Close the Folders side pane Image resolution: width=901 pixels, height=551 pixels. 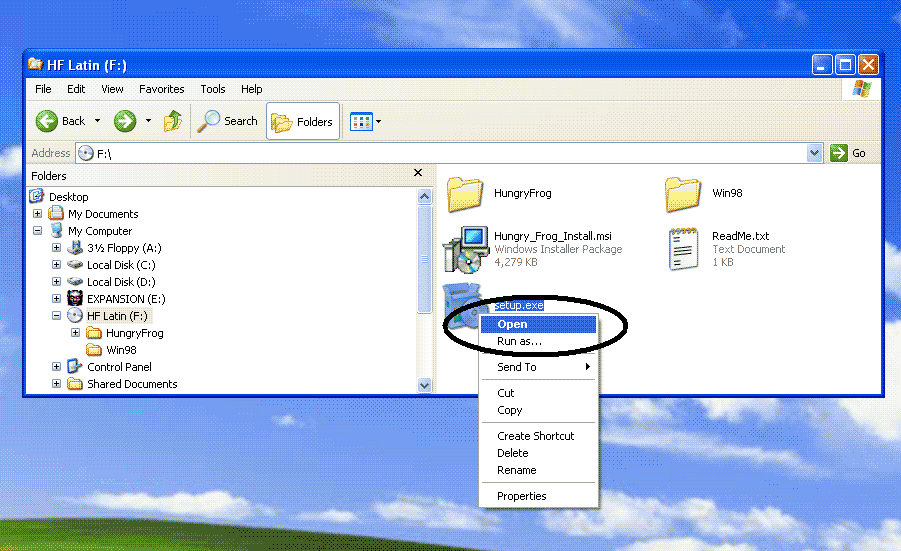[419, 174]
